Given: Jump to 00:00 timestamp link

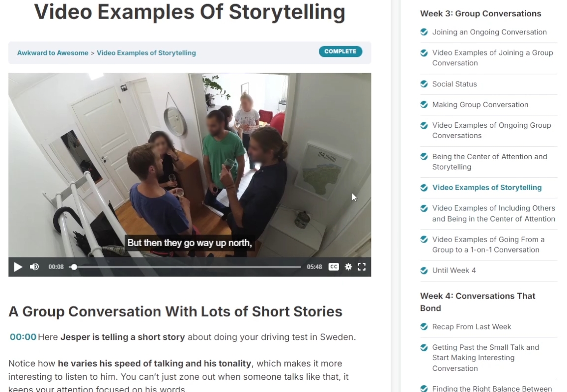Looking at the screenshot, I should (x=23, y=337).
